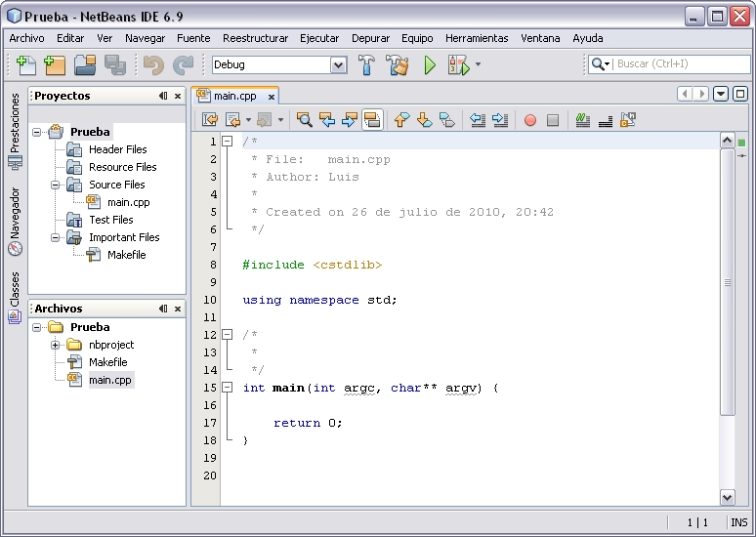Minimize the Archivos panel
This screenshot has width=756, height=537.
[163, 309]
